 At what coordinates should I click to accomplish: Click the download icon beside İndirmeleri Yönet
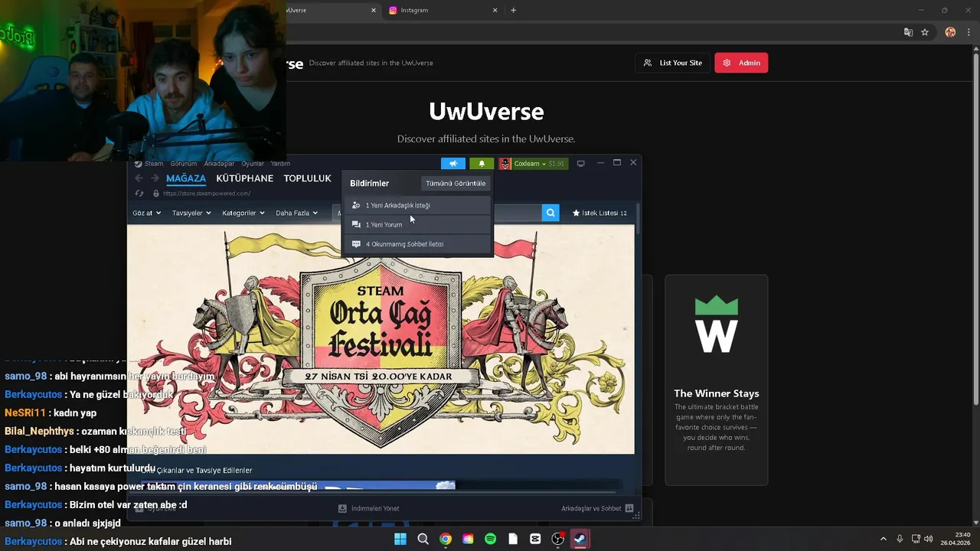point(342,508)
